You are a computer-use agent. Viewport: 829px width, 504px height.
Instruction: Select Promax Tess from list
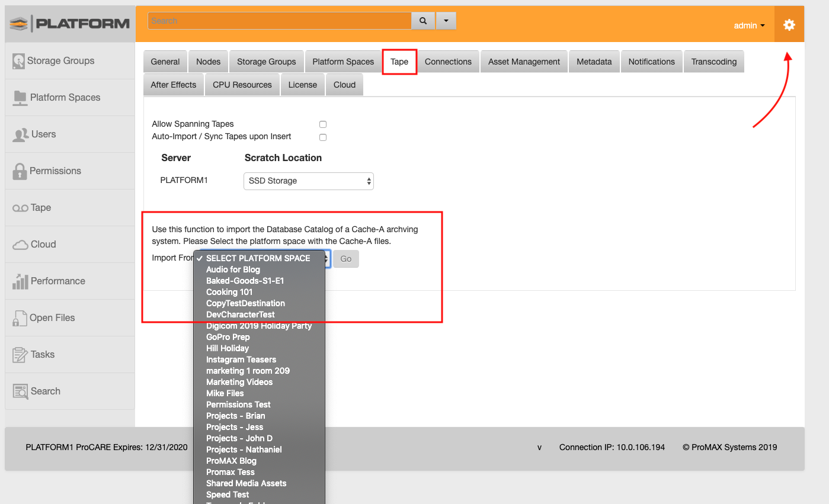(x=260, y=472)
